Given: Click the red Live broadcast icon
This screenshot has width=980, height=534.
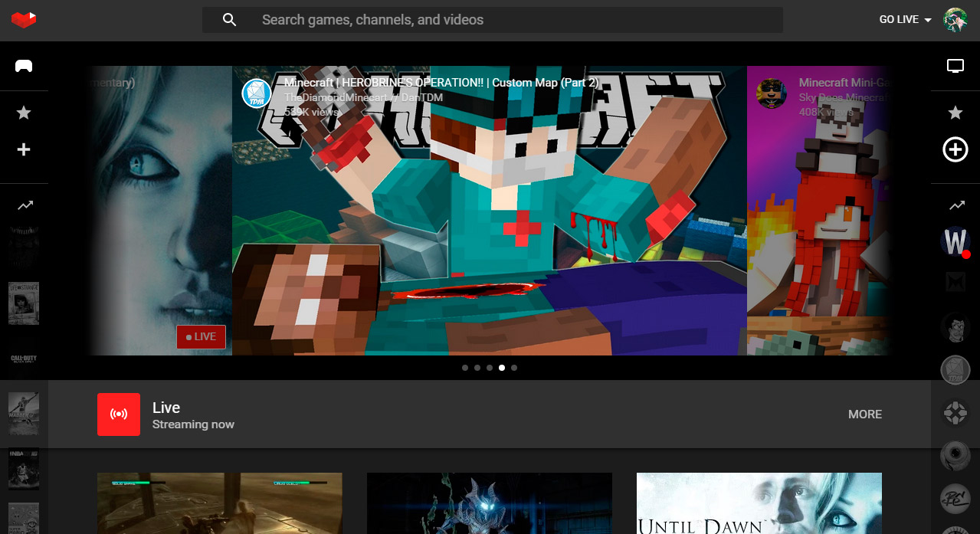Looking at the screenshot, I should [119, 414].
